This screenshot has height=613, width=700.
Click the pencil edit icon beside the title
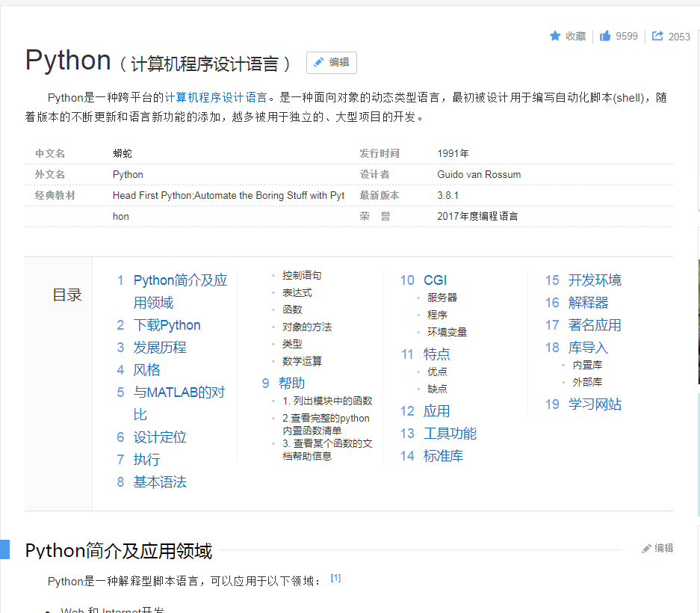click(x=320, y=63)
